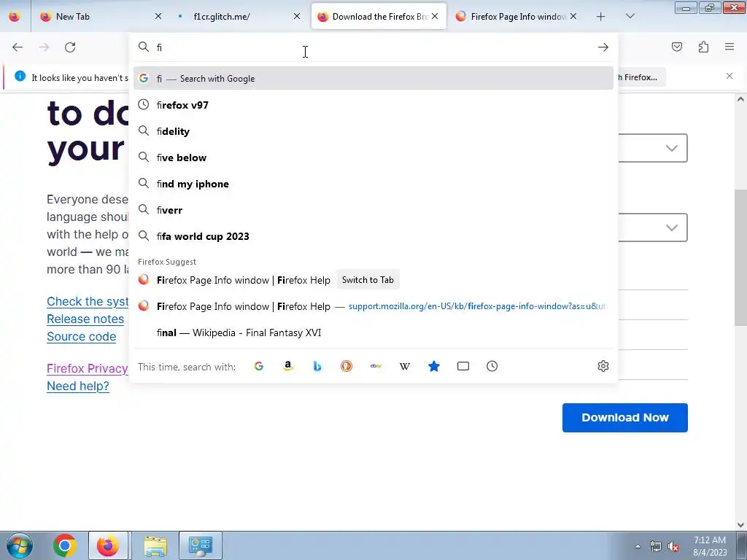Screen dimensions: 747x560
Task: Reload the current page
Action: pos(70,47)
